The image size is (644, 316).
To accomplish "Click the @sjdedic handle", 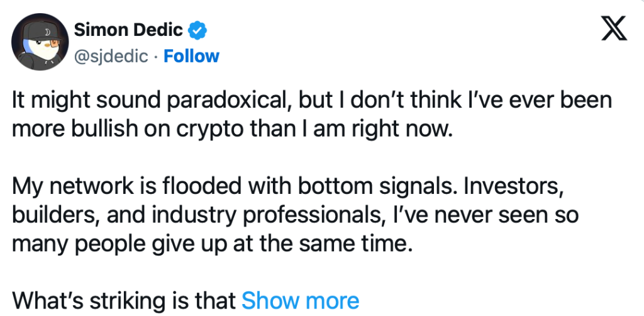I will (x=111, y=56).
